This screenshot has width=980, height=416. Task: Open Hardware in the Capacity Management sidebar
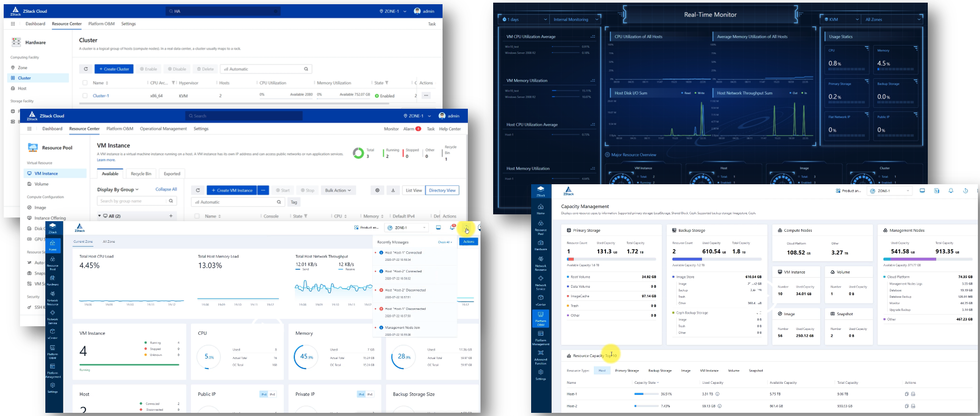point(541,245)
